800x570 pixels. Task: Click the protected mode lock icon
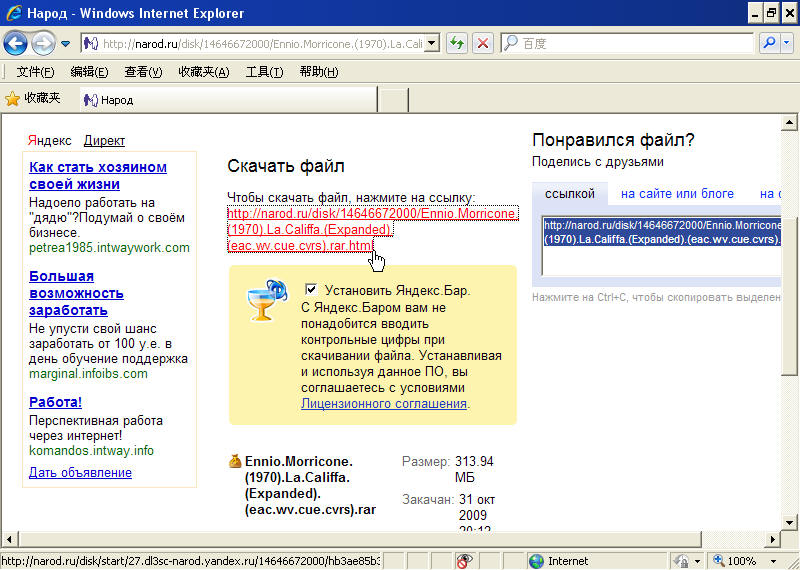682,561
